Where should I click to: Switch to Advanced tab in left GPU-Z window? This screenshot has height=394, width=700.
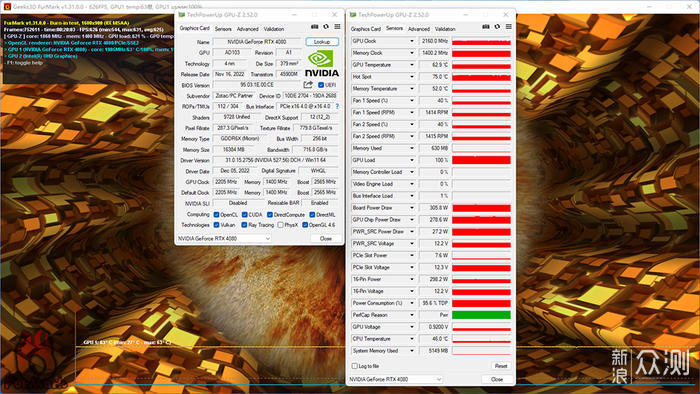point(247,29)
